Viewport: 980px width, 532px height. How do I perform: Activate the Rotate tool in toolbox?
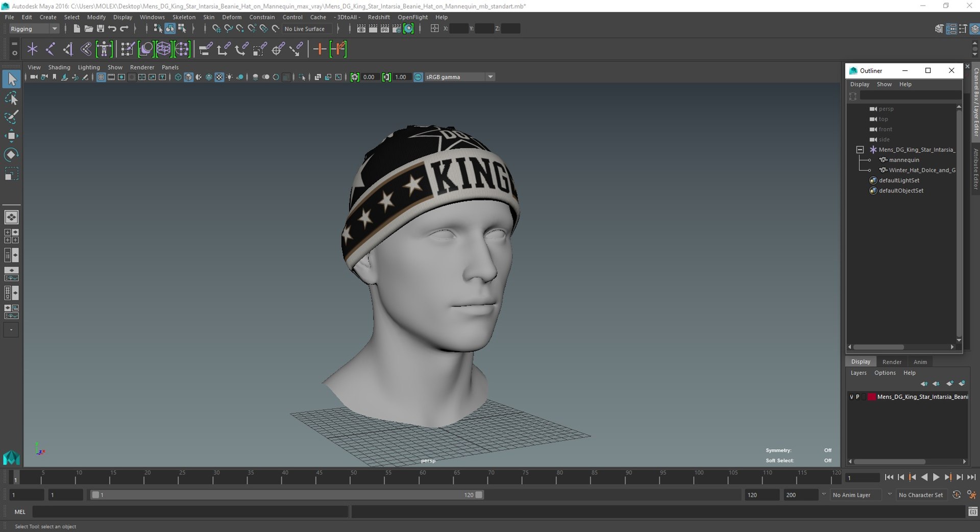point(11,155)
